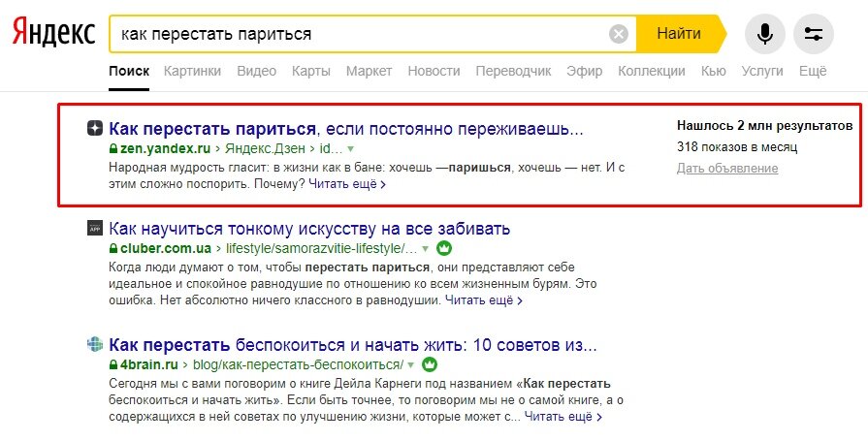
Task: Click lifestyle/samorazvitie-lifestyle path link
Action: pyautogui.click(x=321, y=248)
